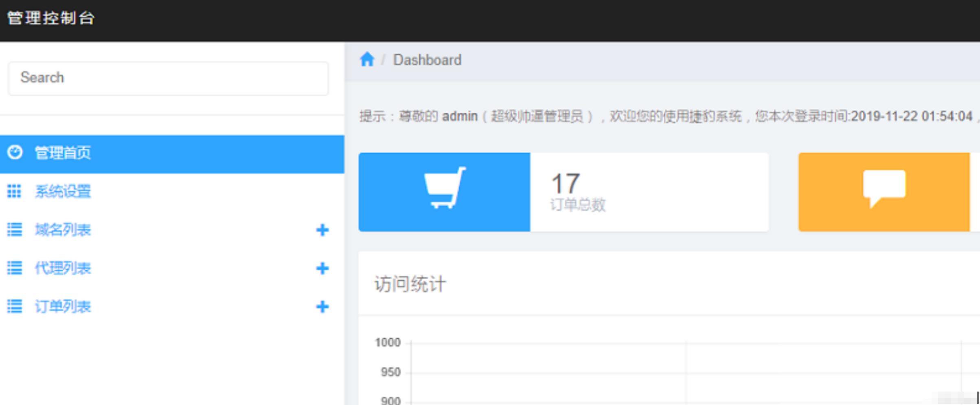Click the 1000 gridline label on the chart
Viewport: 980px width, 405px height.
(x=387, y=342)
